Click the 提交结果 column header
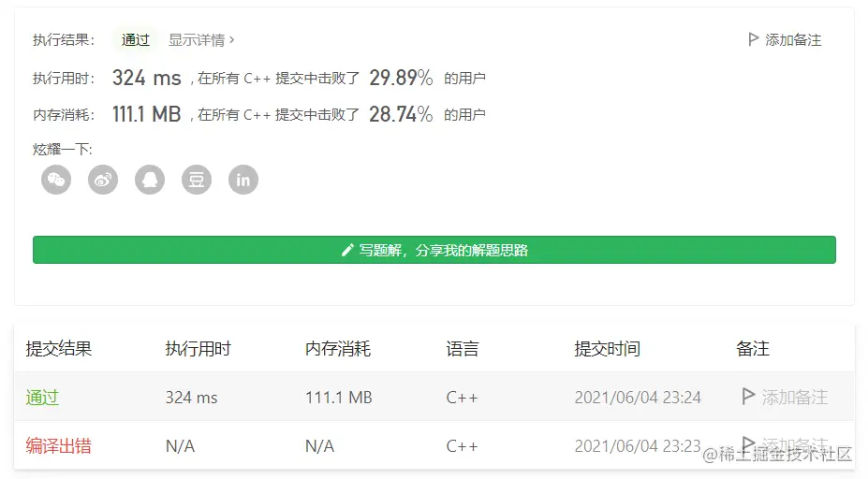Screen dimensions: 868x479 click(x=58, y=349)
